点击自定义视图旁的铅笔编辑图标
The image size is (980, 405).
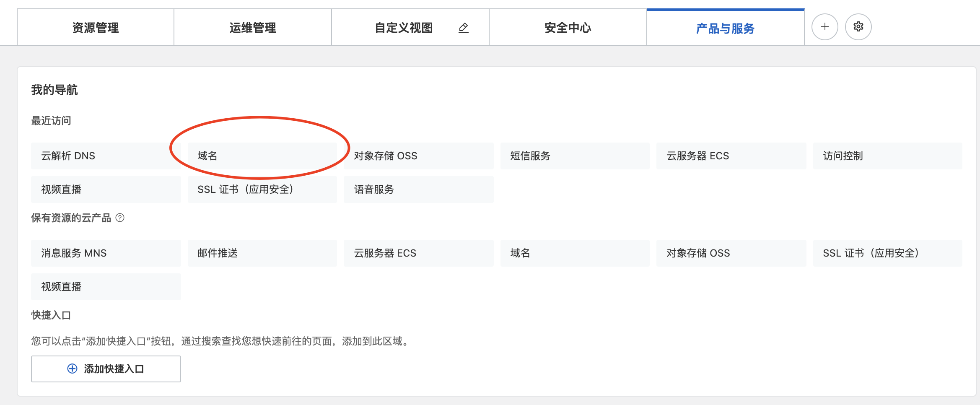(463, 28)
